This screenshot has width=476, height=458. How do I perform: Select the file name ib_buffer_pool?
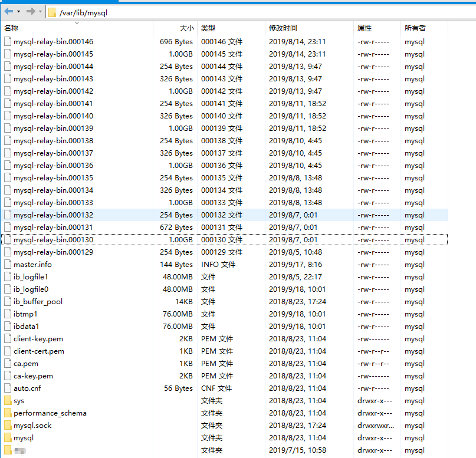pos(38,302)
